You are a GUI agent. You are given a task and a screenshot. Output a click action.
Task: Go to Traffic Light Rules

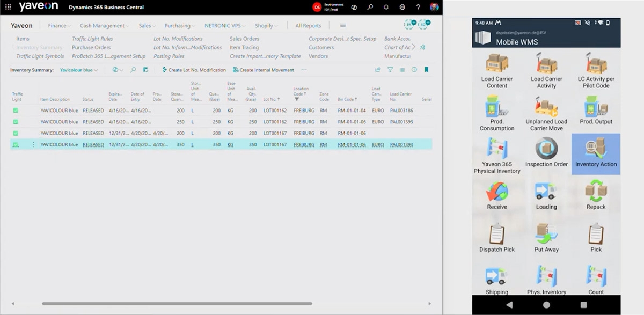point(92,39)
